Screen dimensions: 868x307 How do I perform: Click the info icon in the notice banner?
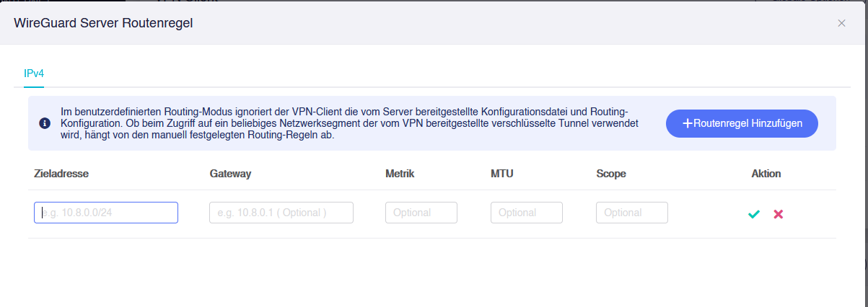coord(45,123)
